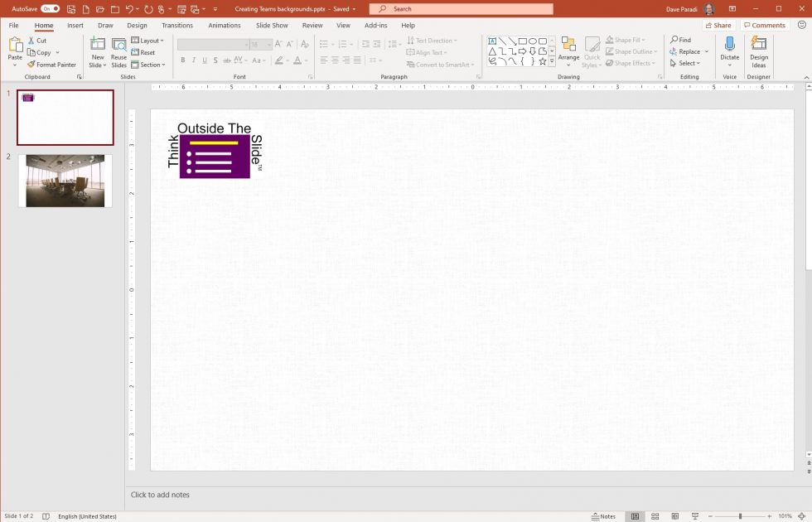The width and height of the screenshot is (812, 522).
Task: Toggle the Notes pane
Action: tap(603, 515)
